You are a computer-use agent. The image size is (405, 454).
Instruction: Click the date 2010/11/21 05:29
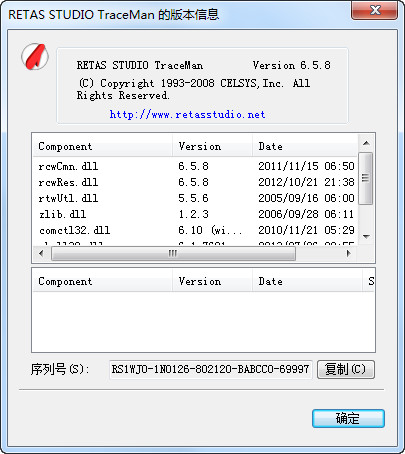click(x=306, y=230)
